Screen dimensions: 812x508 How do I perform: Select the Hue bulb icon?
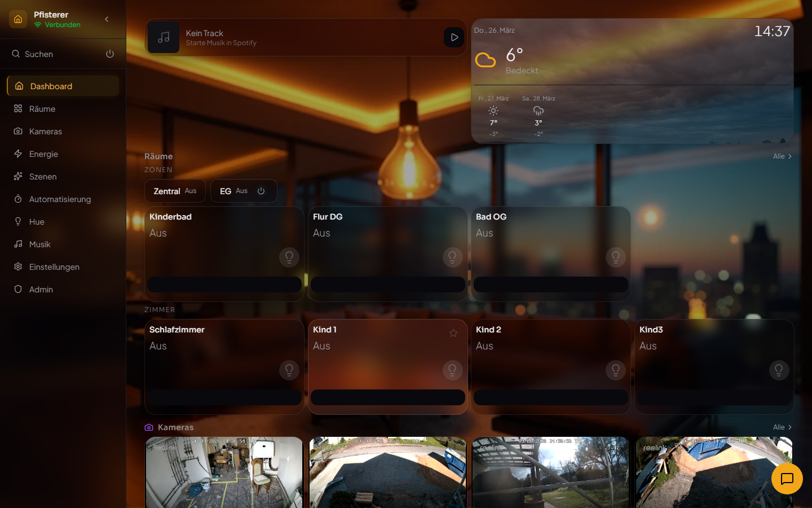18,221
